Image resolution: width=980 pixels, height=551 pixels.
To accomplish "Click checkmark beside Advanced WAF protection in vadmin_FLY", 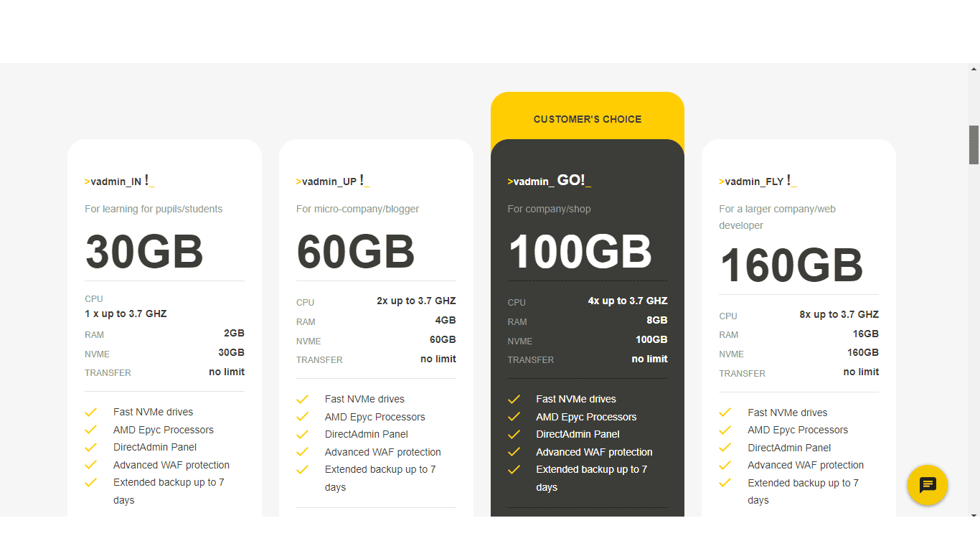I will click(725, 465).
